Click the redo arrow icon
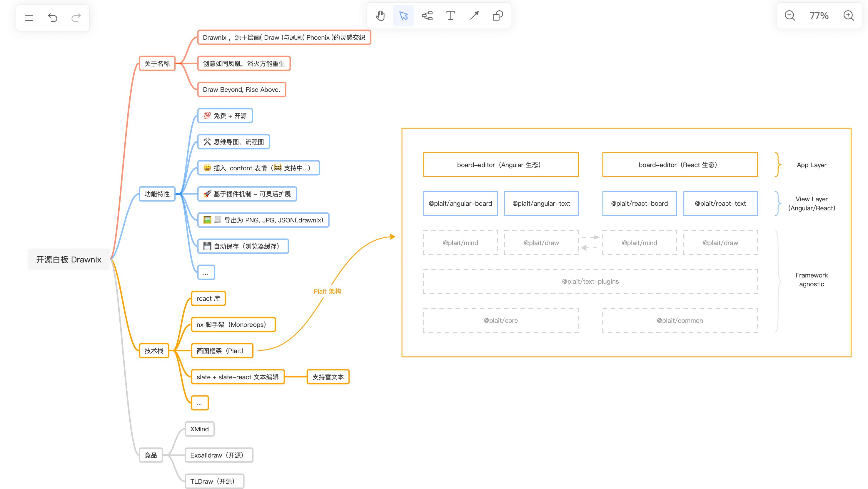The height and width of the screenshot is (489, 868). coord(76,18)
